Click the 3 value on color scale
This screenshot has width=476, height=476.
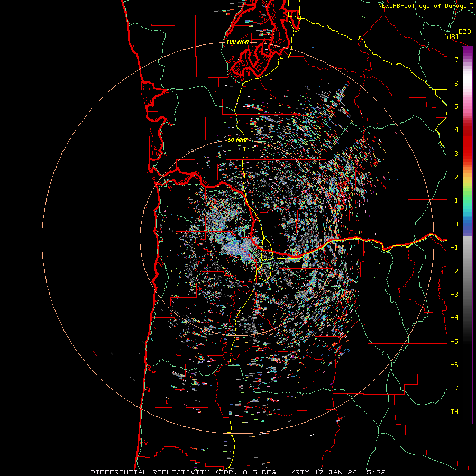(x=456, y=153)
